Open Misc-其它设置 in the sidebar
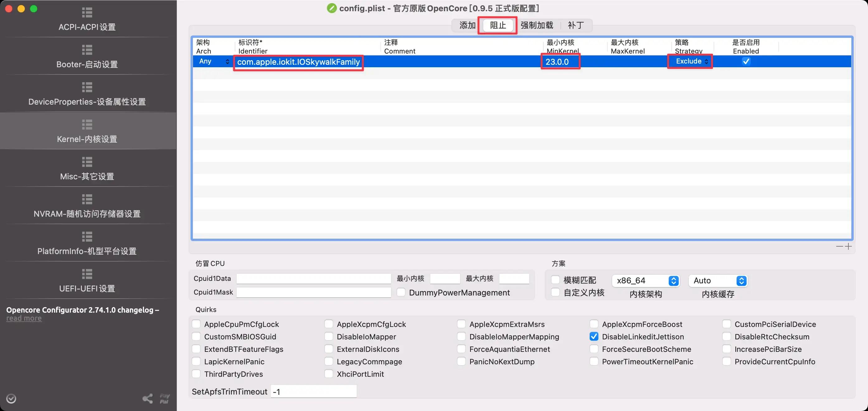Screen dimensions: 868x411 (87, 177)
